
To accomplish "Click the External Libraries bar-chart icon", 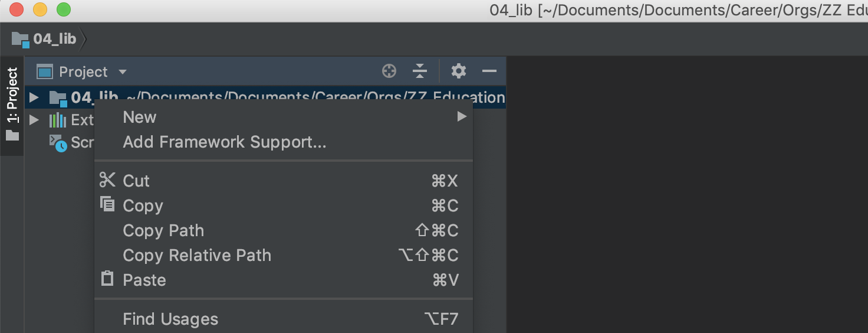I will tap(57, 120).
